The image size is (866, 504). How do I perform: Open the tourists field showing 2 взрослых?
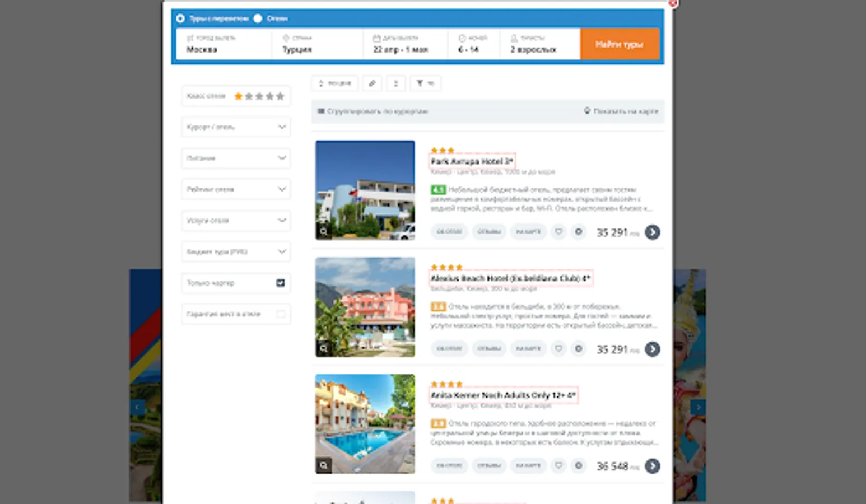(540, 44)
